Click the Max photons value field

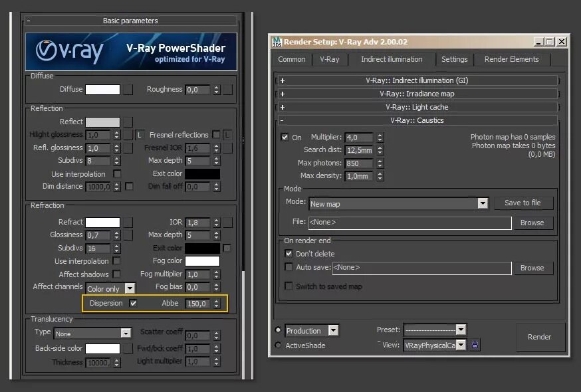(359, 163)
